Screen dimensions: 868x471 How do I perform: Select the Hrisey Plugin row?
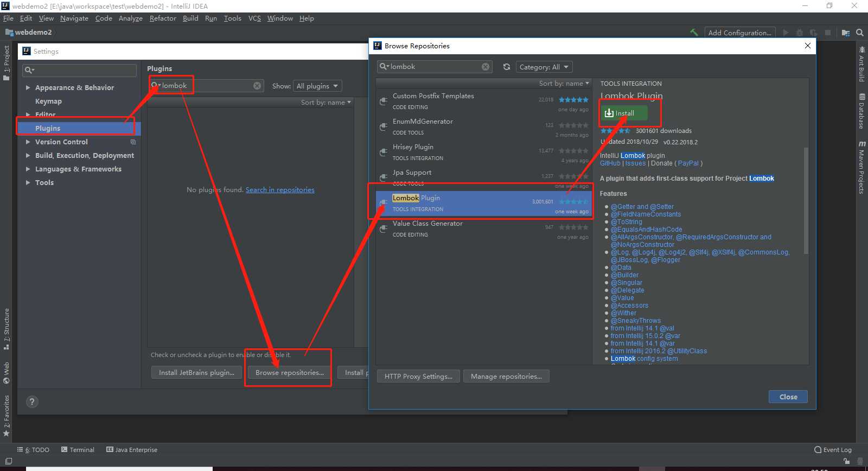coord(484,152)
